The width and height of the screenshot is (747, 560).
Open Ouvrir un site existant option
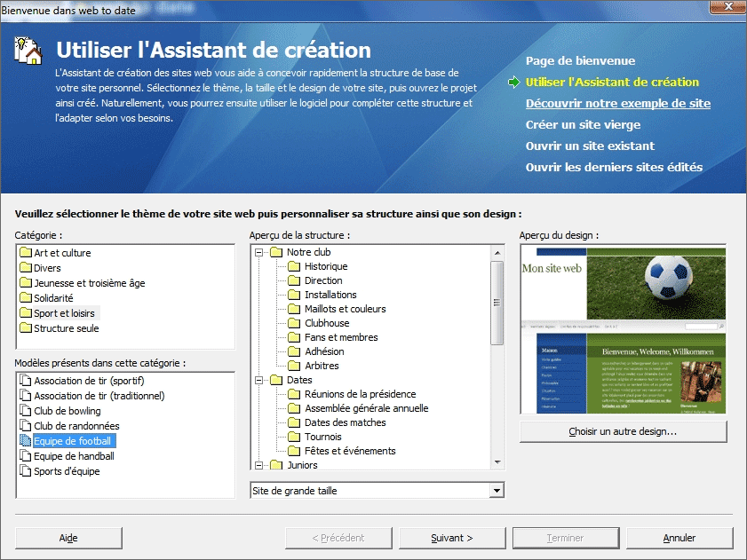pos(590,146)
